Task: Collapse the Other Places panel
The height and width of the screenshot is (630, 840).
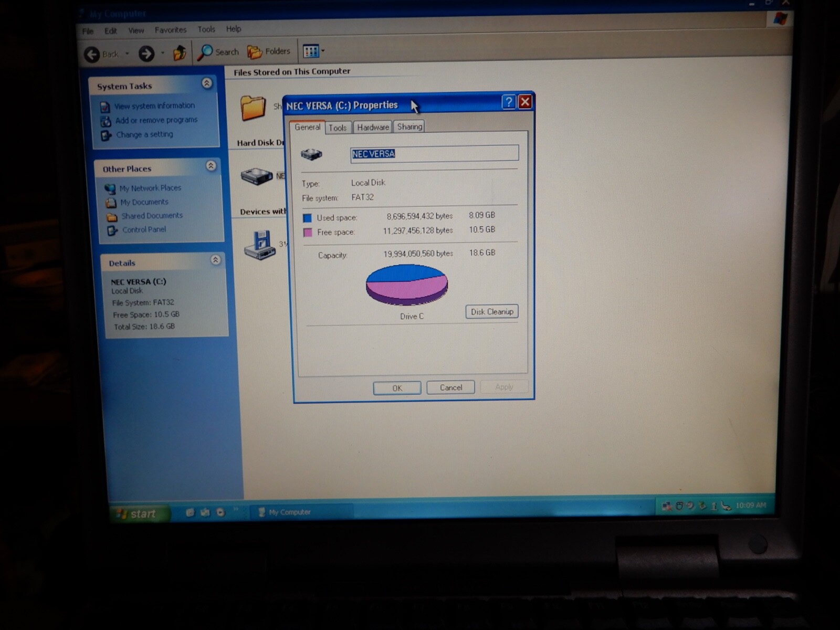Action: point(211,166)
